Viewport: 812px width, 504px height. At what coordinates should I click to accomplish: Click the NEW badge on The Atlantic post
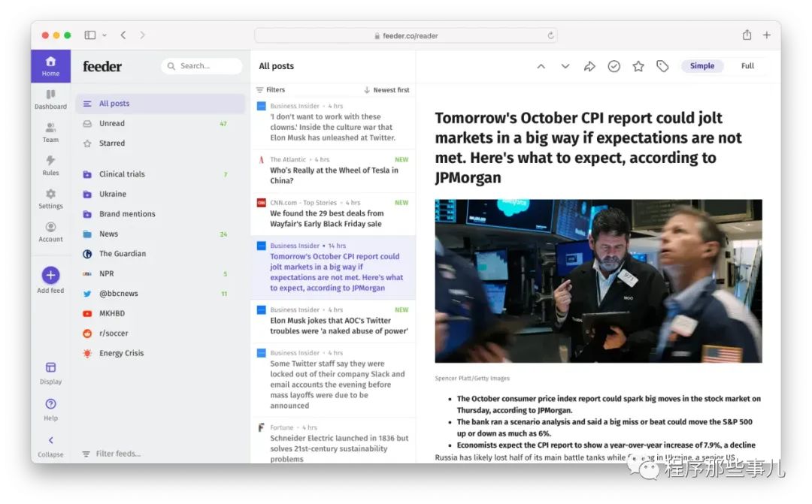pyautogui.click(x=401, y=160)
